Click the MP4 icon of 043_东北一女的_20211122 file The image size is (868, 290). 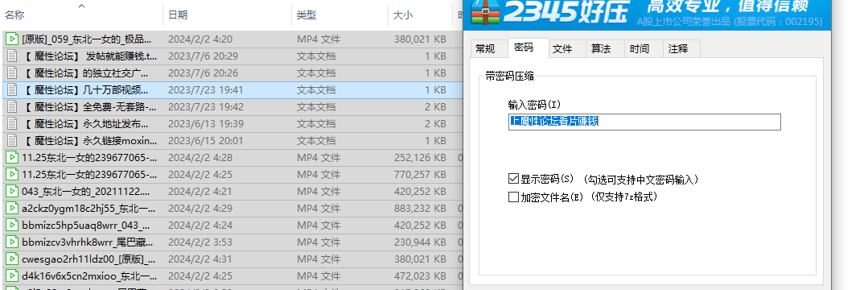pyautogui.click(x=11, y=191)
